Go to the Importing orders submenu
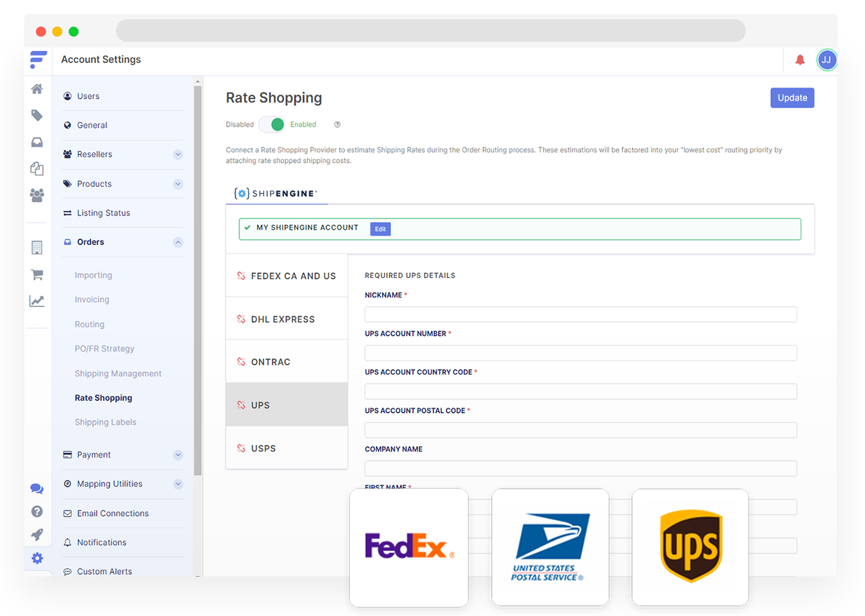Screen dimensions: 865x616 (93, 275)
